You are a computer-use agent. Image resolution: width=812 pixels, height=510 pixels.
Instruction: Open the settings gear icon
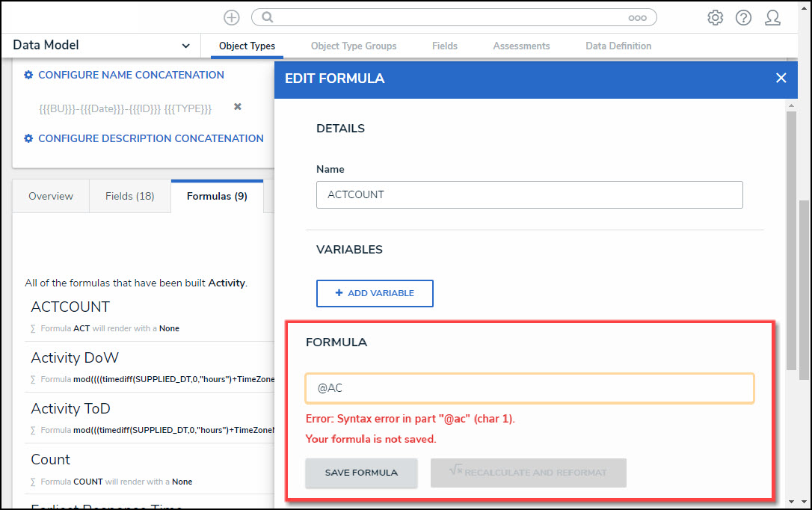[715, 17]
